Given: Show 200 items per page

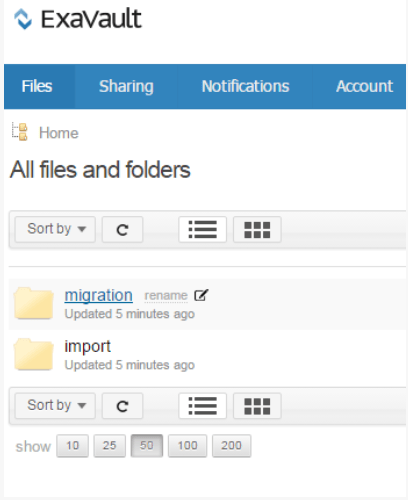Looking at the screenshot, I should (231, 446).
